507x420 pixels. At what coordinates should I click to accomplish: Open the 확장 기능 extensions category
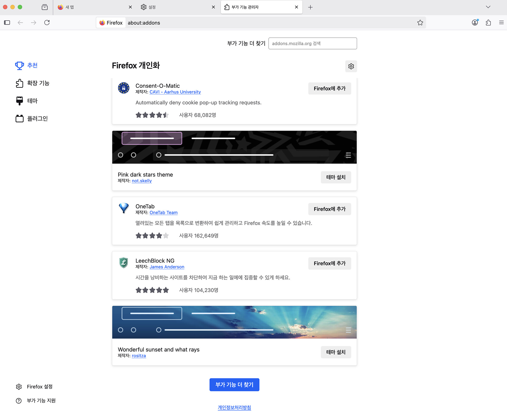click(32, 83)
